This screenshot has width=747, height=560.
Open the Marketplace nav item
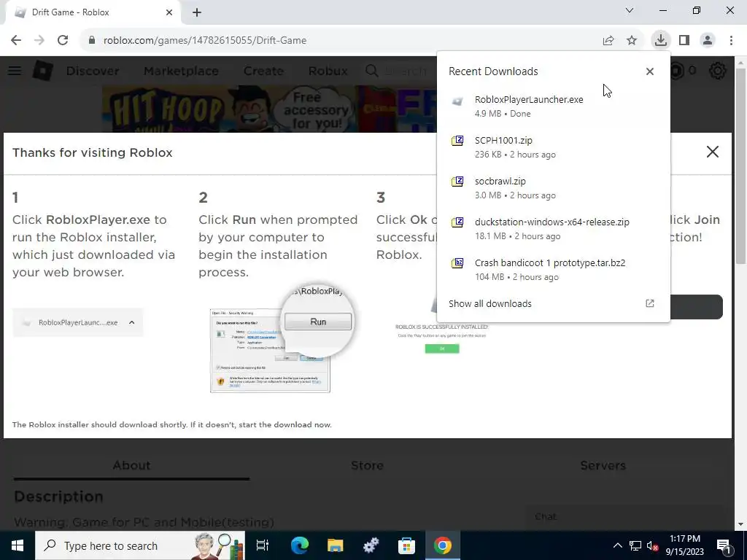point(181,71)
